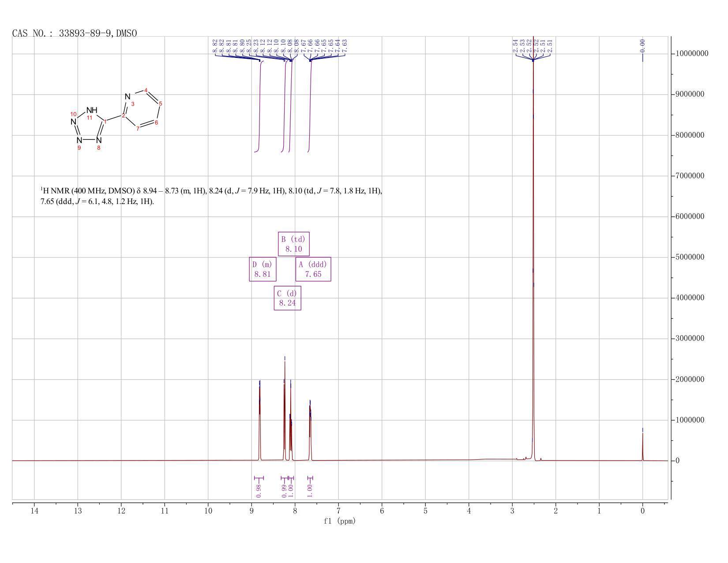This screenshot has height=563, width=728.
Task: Click the 0.00 peak label at top
Action: coord(642,45)
